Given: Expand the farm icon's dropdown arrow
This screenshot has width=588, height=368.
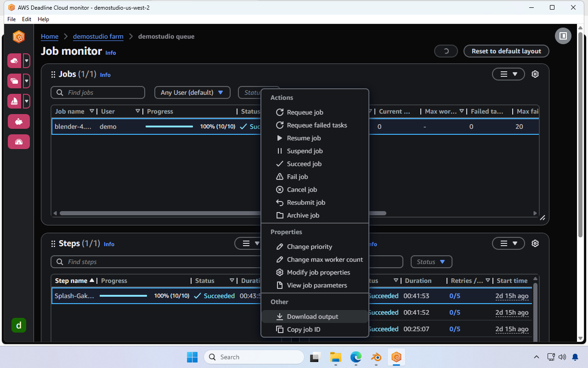Looking at the screenshot, I should click(26, 60).
